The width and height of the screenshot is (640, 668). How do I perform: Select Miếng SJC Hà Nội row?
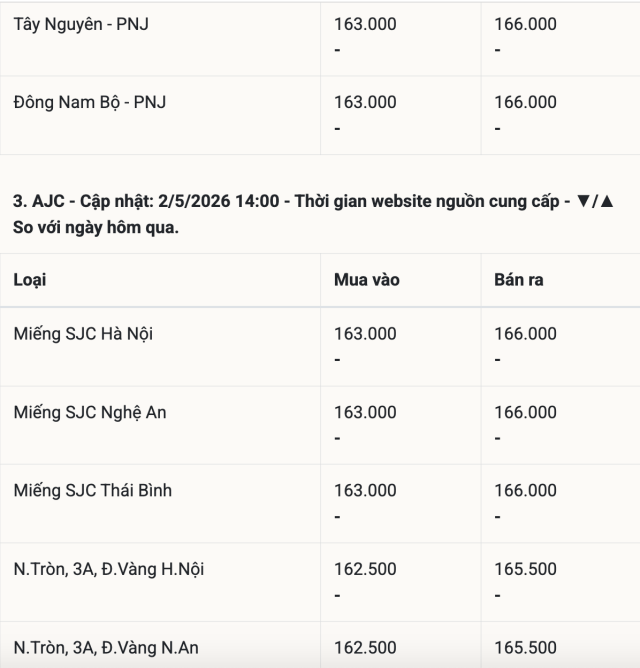(320, 347)
